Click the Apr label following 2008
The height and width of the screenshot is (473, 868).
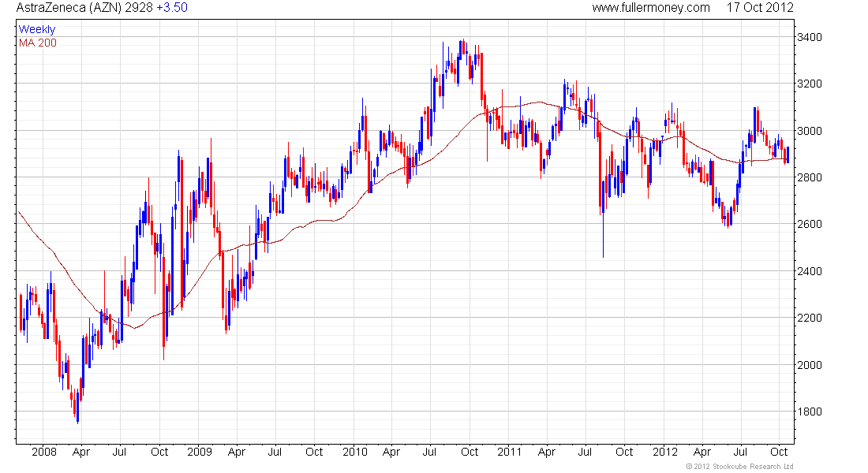click(81, 452)
